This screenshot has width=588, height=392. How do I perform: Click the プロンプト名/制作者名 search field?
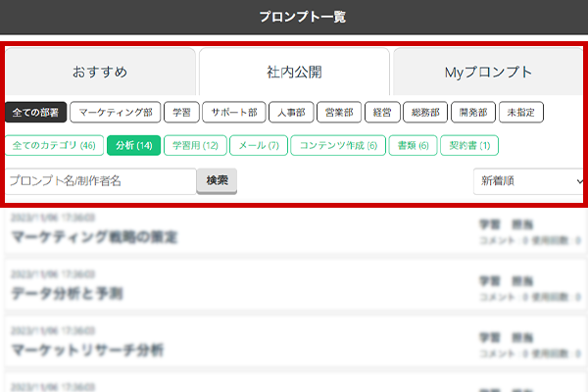pos(100,180)
